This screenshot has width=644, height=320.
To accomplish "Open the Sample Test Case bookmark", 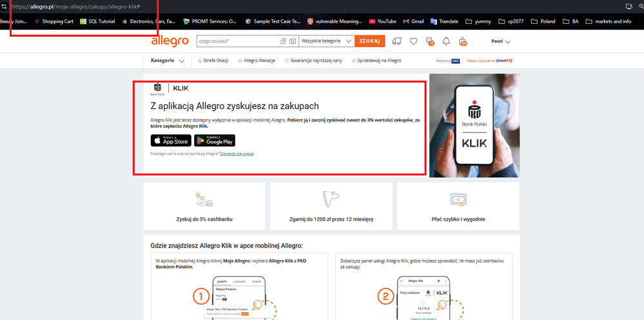I will (273, 21).
